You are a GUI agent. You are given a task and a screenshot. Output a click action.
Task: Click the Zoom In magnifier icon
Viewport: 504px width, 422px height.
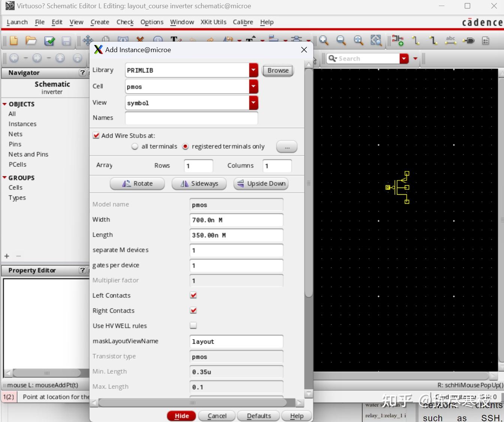click(x=324, y=41)
